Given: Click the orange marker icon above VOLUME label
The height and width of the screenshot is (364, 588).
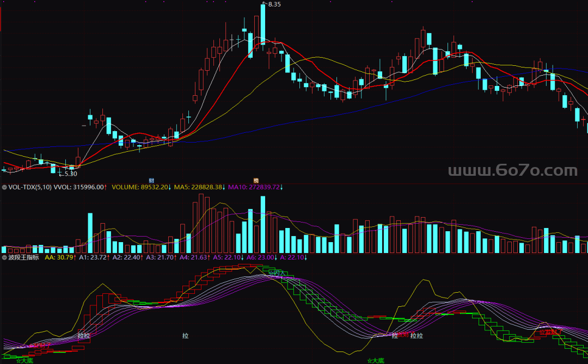Looking at the screenshot, I should click(255, 180).
